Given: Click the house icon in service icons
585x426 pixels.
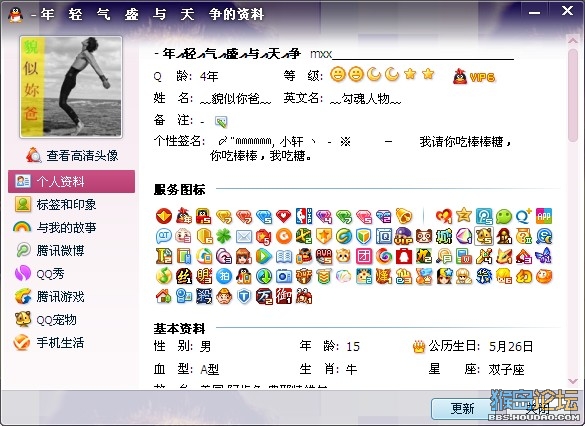Looking at the screenshot, I should (163, 297).
